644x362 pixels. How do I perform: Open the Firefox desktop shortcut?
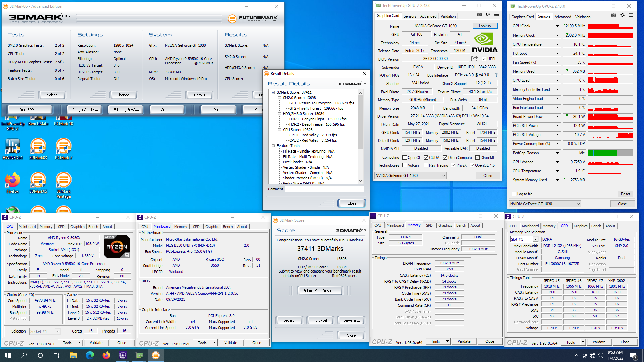click(x=13, y=183)
